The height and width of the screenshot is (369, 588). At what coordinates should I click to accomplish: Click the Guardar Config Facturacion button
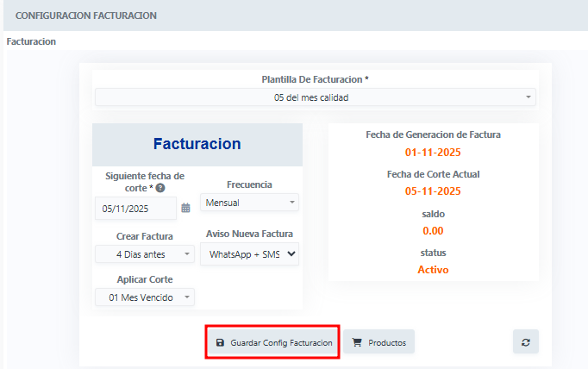[x=272, y=343]
